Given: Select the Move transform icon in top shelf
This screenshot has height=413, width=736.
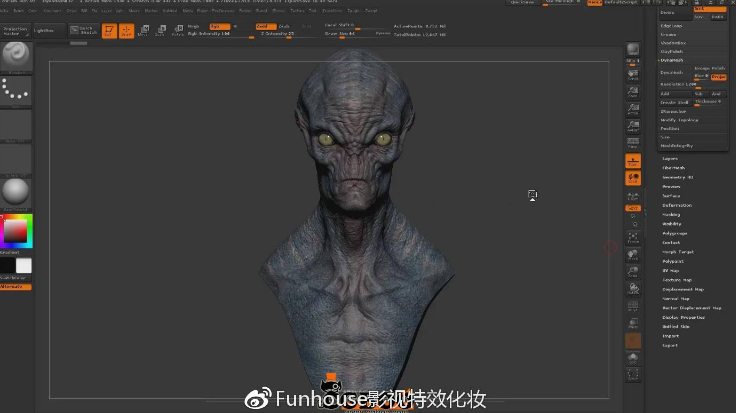Looking at the screenshot, I should pyautogui.click(x=144, y=31).
